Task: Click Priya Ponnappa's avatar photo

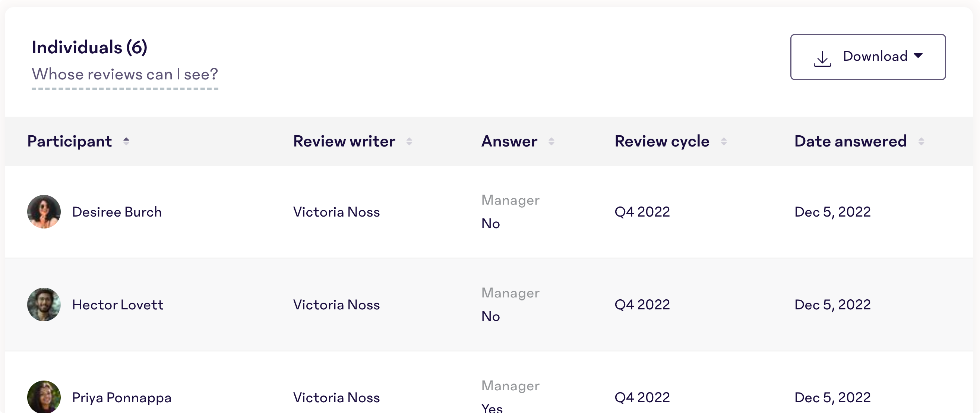Action: click(44, 397)
